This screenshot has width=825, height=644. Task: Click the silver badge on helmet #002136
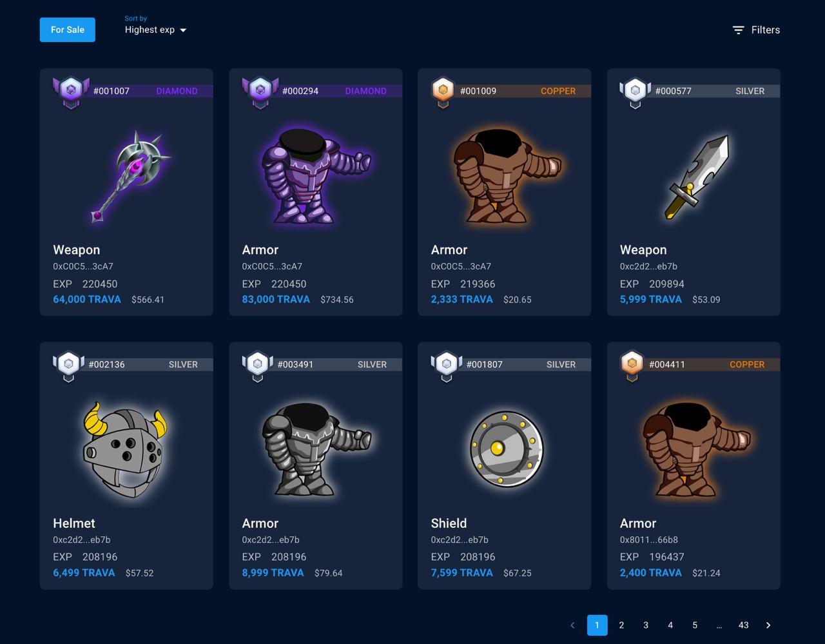tap(68, 366)
